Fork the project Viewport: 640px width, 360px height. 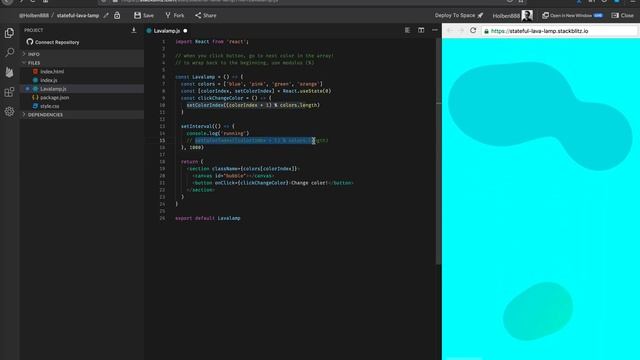coord(175,16)
